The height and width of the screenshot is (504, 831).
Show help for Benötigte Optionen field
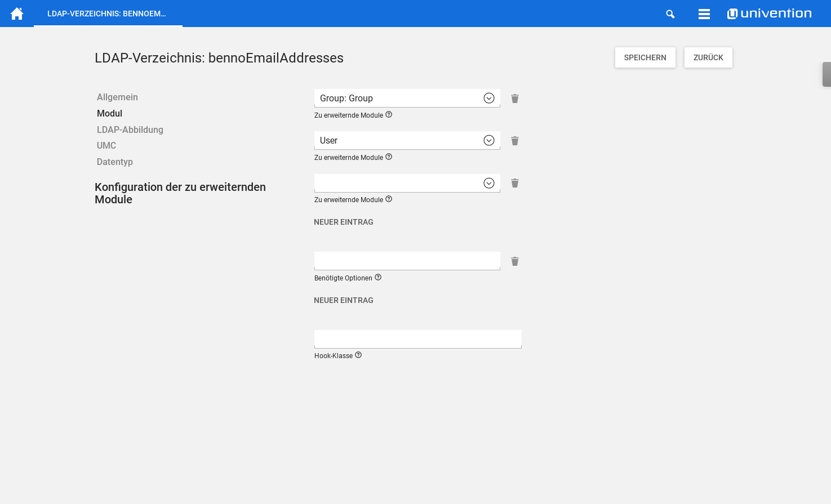tap(378, 278)
